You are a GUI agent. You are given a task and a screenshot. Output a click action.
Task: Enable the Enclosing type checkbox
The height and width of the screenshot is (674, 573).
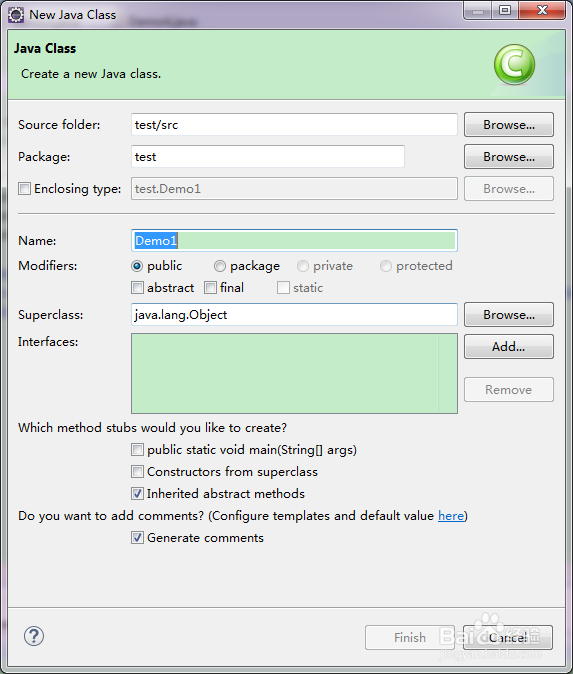click(x=25, y=189)
